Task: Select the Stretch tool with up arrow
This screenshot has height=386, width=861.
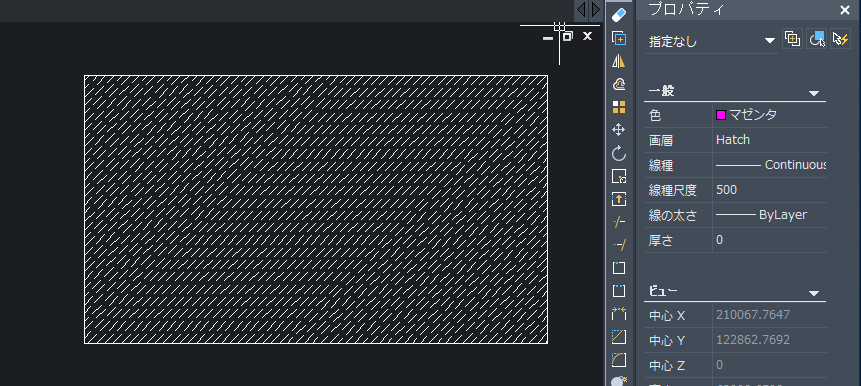Action: click(619, 199)
